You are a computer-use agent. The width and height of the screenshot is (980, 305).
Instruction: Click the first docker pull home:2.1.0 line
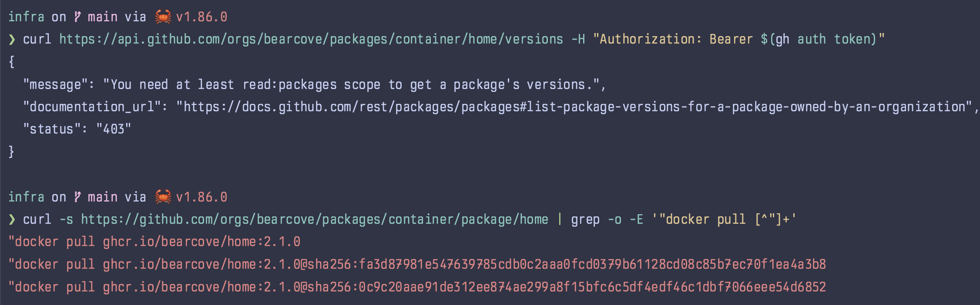[x=154, y=242]
